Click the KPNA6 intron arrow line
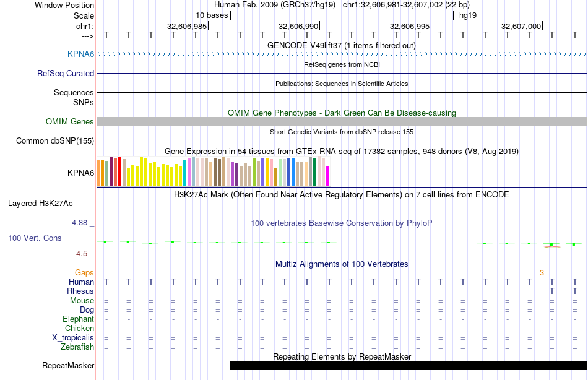588x380 pixels. (342, 54)
